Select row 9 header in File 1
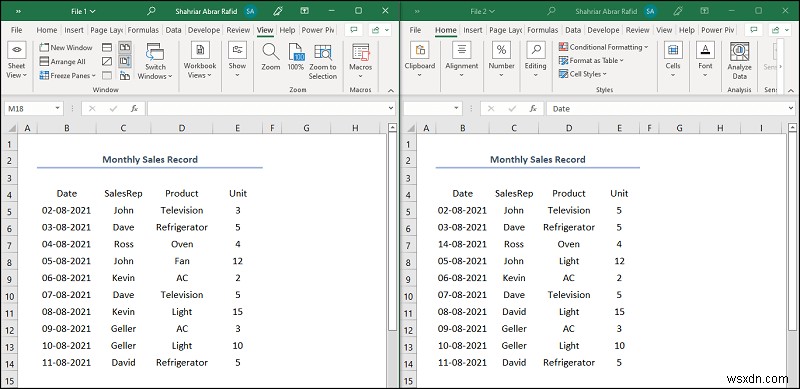800x389 pixels. (9, 278)
